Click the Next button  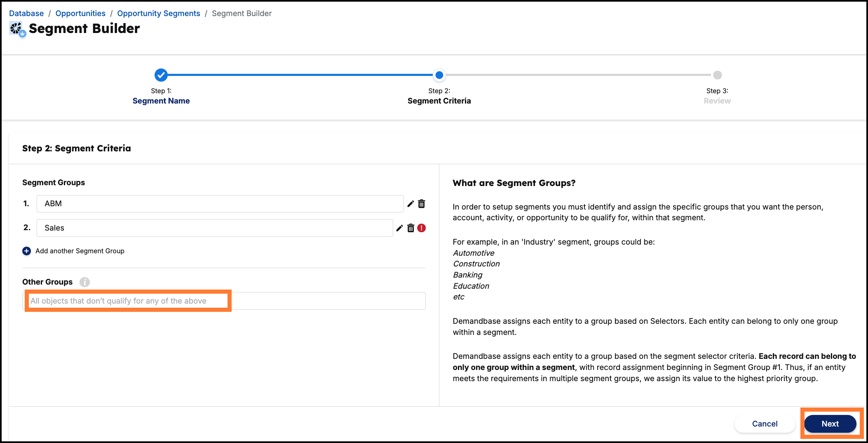click(x=830, y=424)
